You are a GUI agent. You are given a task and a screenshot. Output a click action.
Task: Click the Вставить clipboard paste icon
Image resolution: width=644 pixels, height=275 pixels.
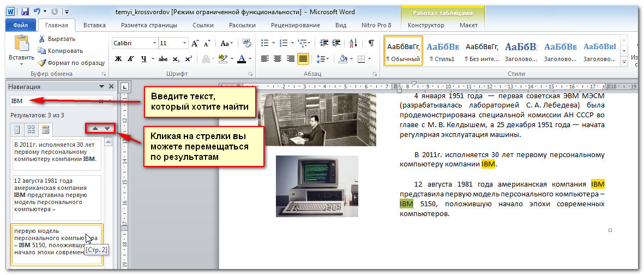pyautogui.click(x=21, y=43)
